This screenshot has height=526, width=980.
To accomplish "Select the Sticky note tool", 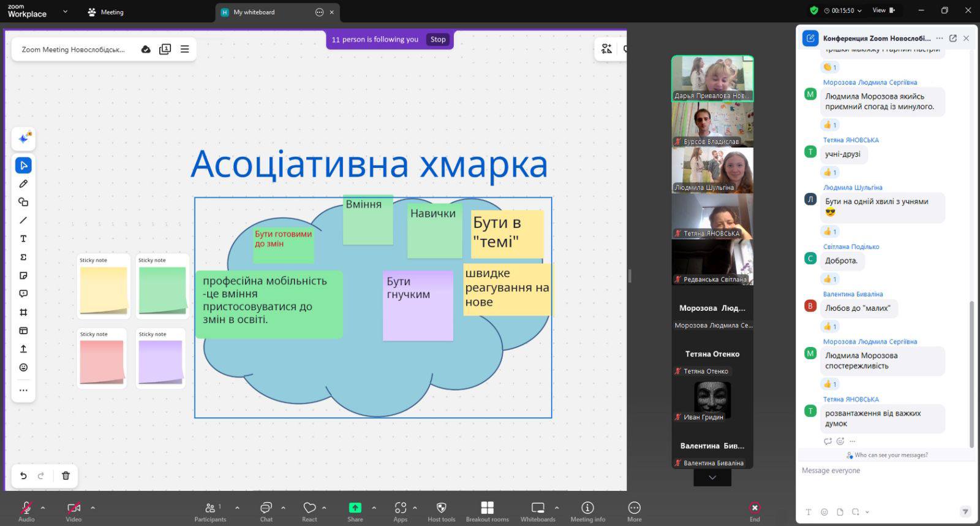I will pyautogui.click(x=23, y=276).
